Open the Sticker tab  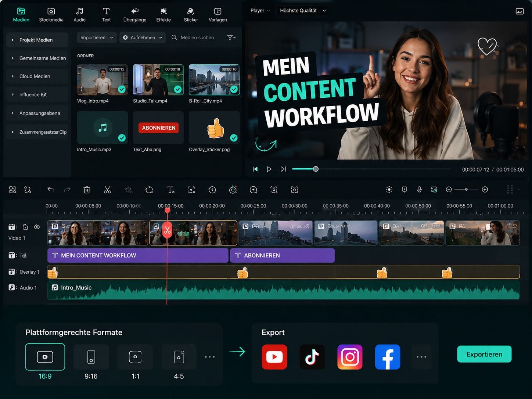(x=191, y=15)
